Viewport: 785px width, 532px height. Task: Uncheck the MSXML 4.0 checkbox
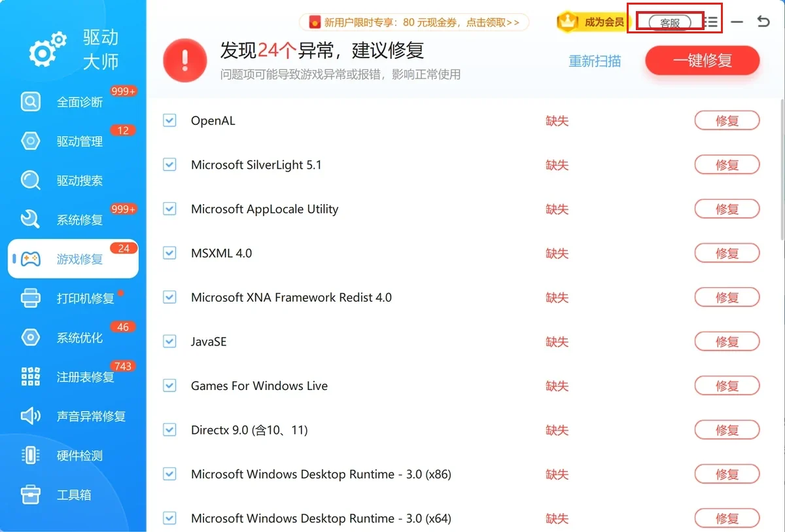tap(169, 253)
